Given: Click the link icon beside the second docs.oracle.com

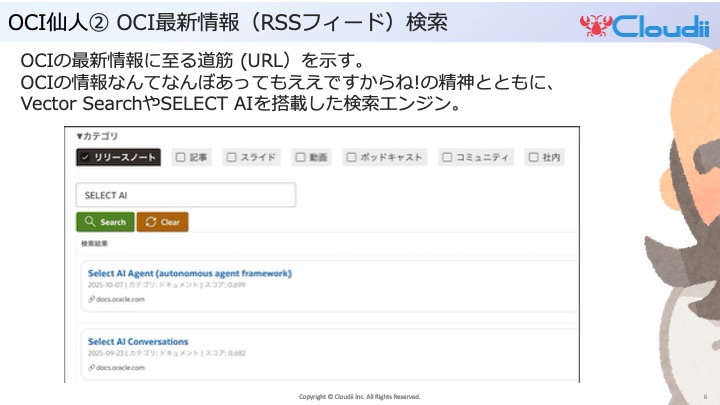Looking at the screenshot, I should pyautogui.click(x=91, y=368).
